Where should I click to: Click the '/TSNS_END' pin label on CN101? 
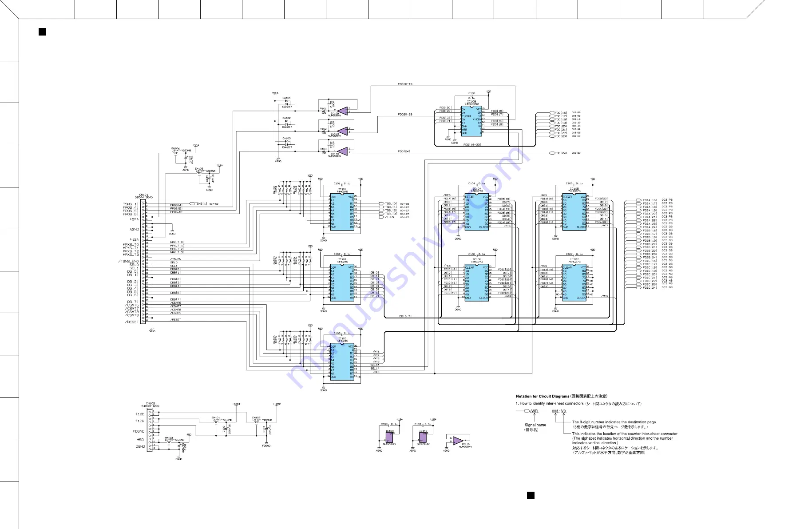(x=129, y=262)
